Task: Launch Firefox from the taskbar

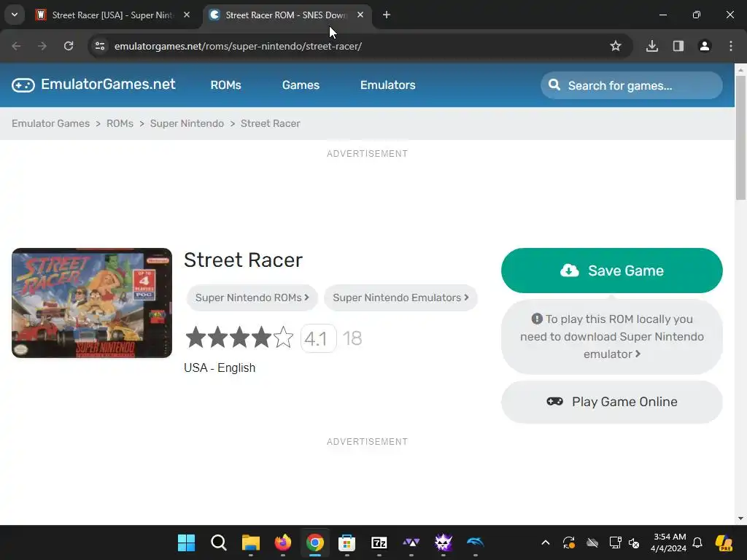Action: point(283,542)
